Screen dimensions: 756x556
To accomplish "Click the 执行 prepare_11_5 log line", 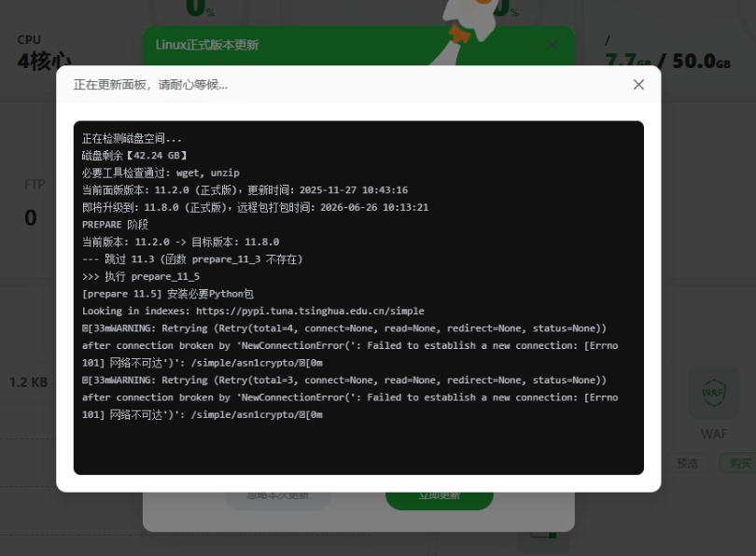I will coord(141,276).
